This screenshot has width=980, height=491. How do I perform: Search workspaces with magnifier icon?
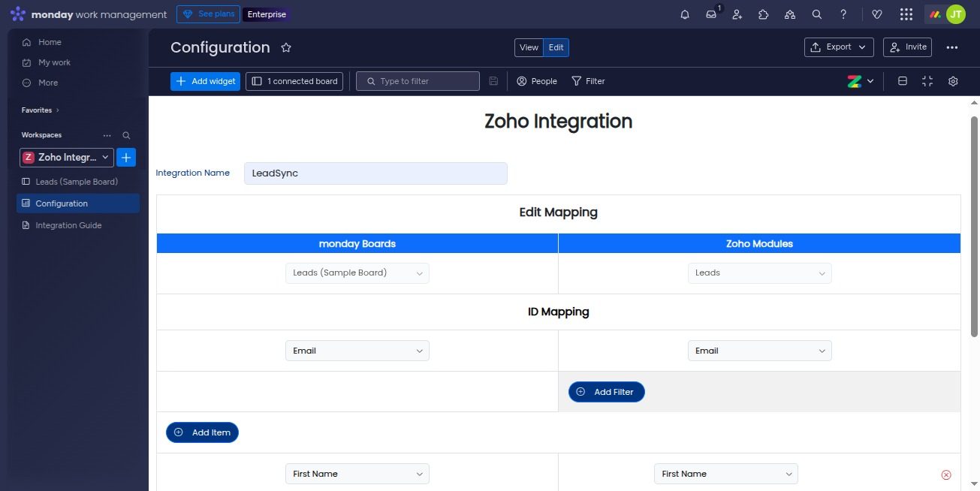coord(126,135)
